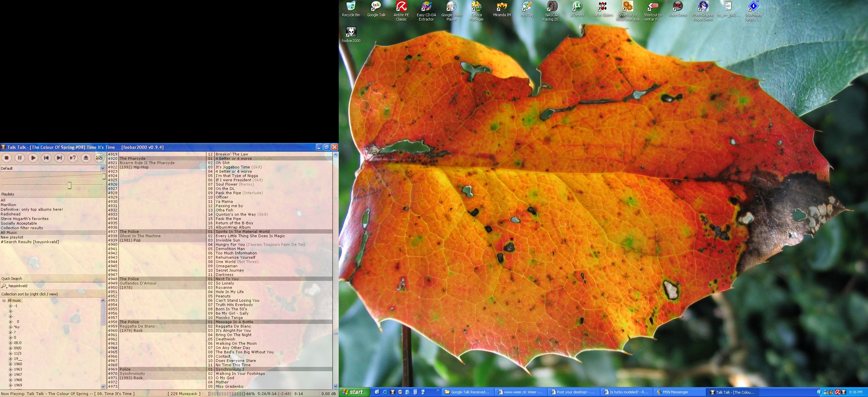This screenshot has height=397, width=868.
Task: Click the Roxanne track in playlist
Action: tap(224, 288)
